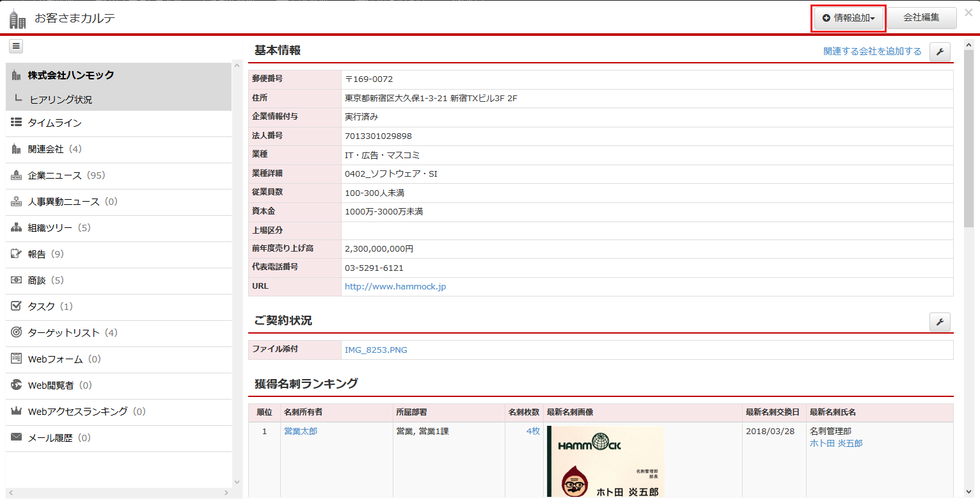Image resolution: width=980 pixels, height=502 pixels.
Task: Click the wrench icon beside ご契約状況
Action: pyautogui.click(x=940, y=322)
